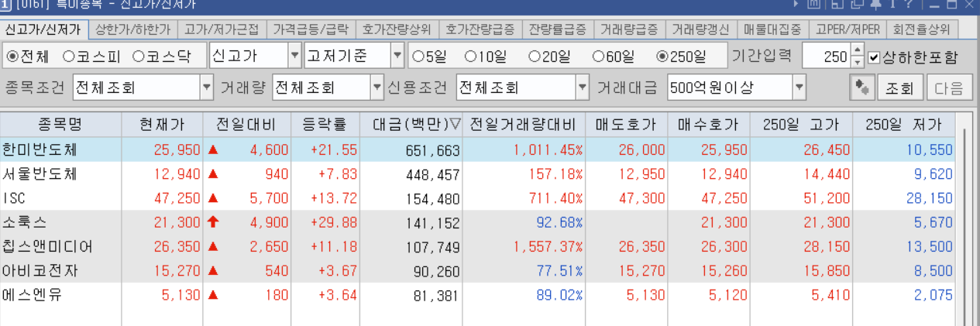Switch to the 회전율상위 tab

[x=922, y=30]
